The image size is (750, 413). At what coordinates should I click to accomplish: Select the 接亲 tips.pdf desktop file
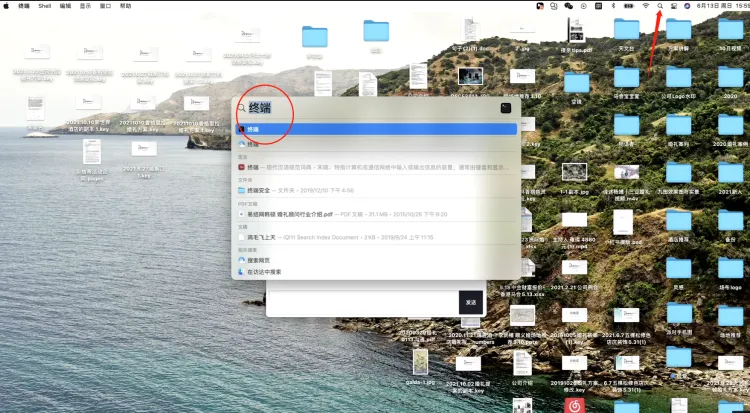[x=576, y=35]
